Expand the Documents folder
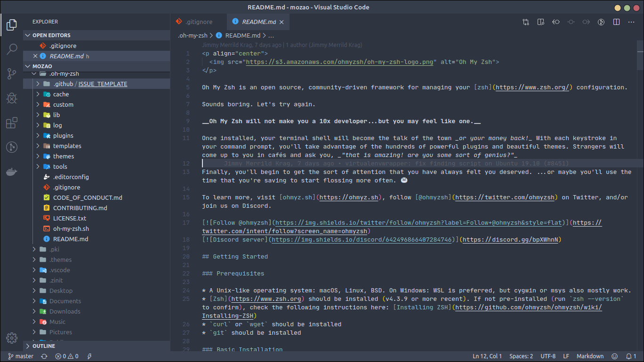Screen dimensions: 644x362 coord(97,301)
